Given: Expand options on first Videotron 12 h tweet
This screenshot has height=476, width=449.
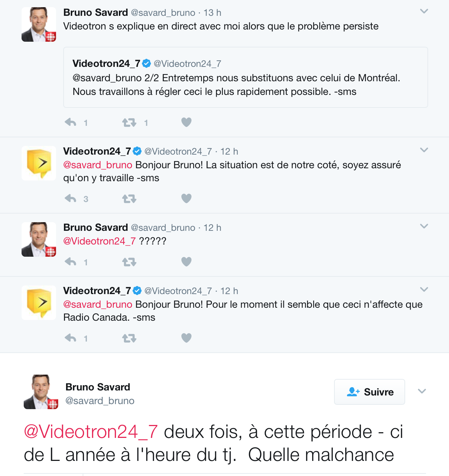Looking at the screenshot, I should point(424,150).
